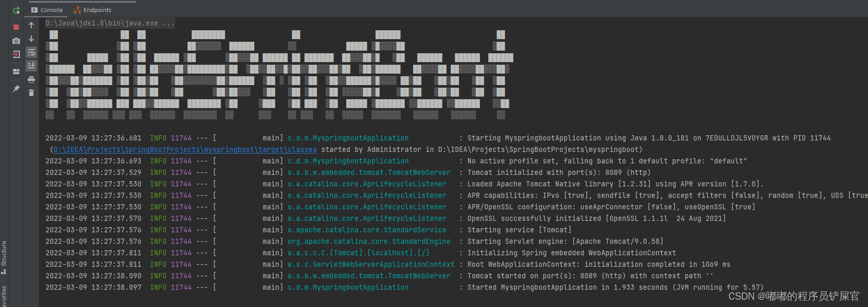Click timestamp 13:27:38.090
This screenshot has width=868, height=307.
pyautogui.click(x=116, y=276)
